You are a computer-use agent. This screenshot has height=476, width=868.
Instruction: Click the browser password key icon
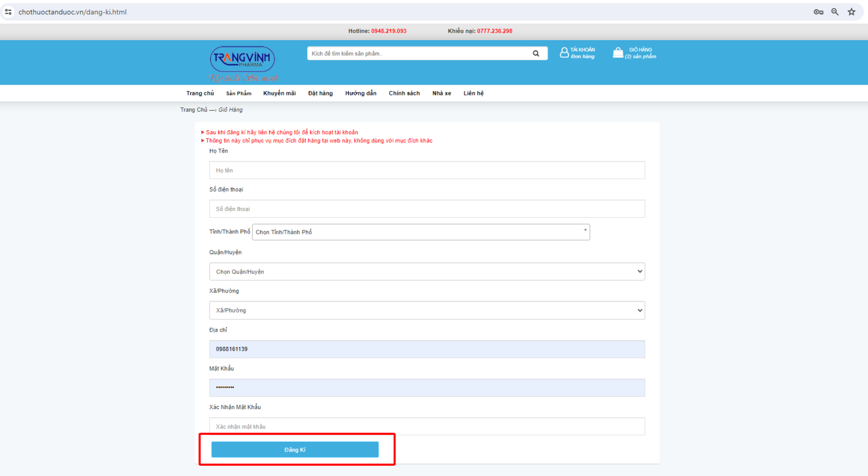click(818, 12)
